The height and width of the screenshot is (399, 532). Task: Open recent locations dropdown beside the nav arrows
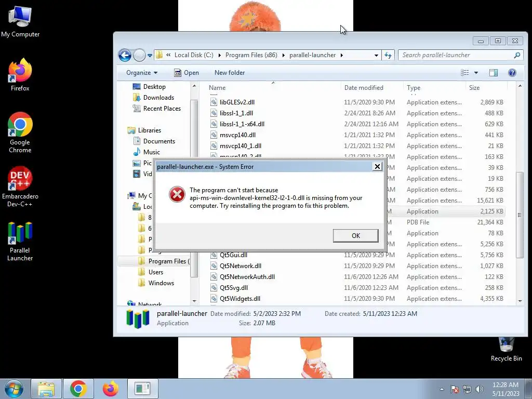tap(150, 55)
